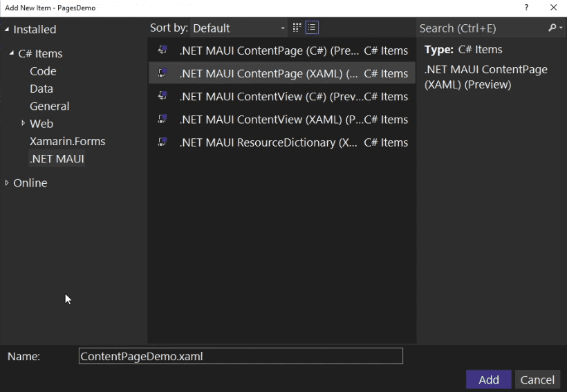Click the Cancel button

pos(537,380)
